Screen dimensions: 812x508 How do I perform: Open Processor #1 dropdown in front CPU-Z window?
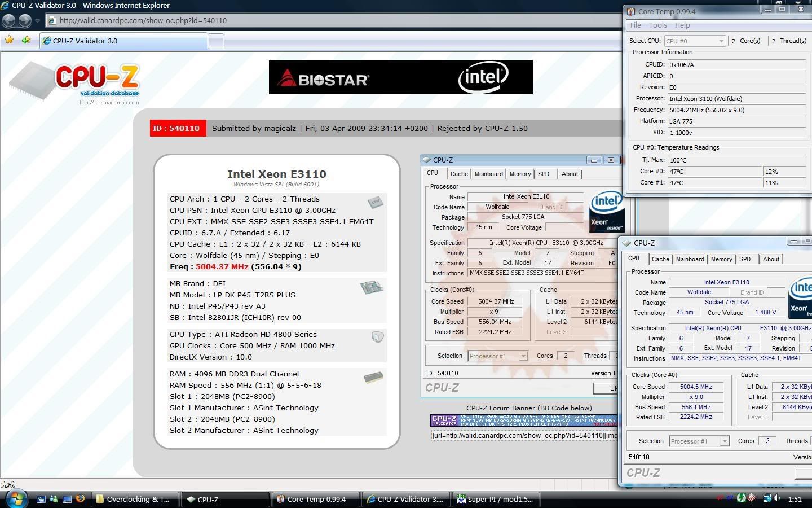coord(699,441)
